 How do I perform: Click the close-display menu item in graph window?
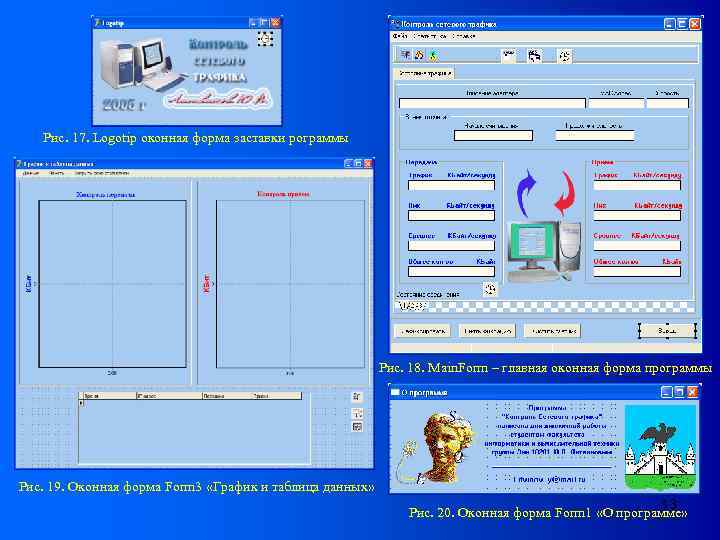point(102,174)
